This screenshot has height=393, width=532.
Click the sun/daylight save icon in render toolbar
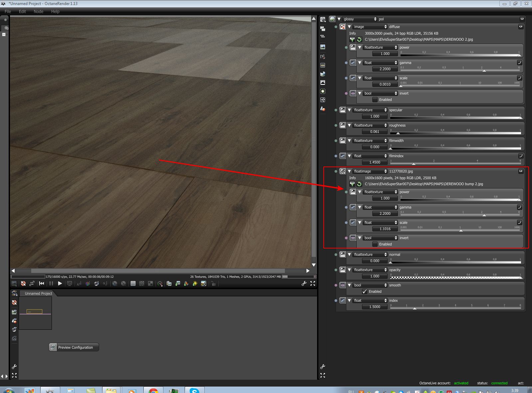click(195, 283)
